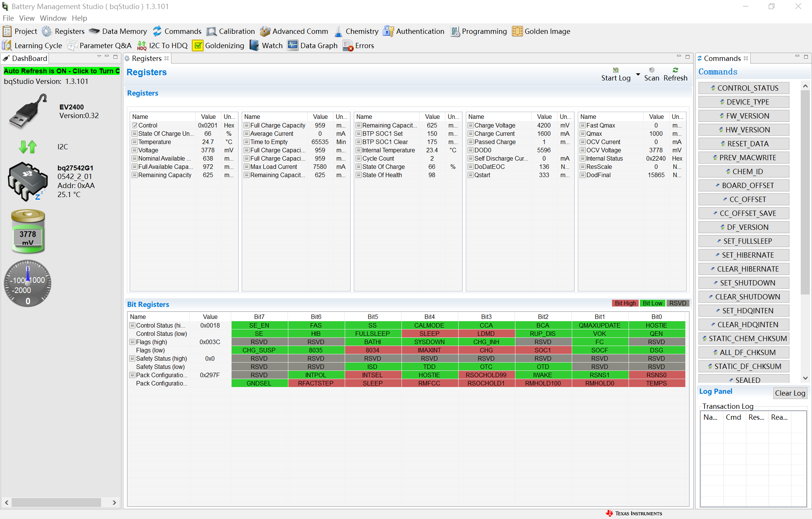Open the Start Log dropdown arrow
Screen dimensions: 812x519
point(638,74)
